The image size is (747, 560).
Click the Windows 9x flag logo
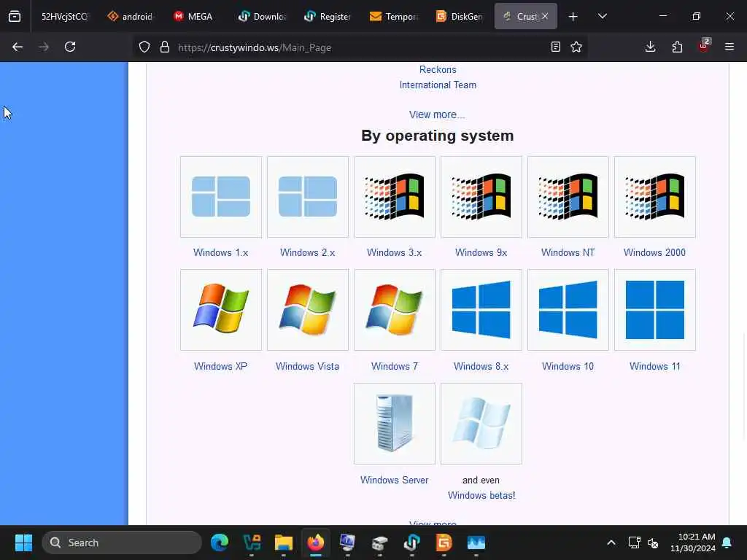coord(481,197)
